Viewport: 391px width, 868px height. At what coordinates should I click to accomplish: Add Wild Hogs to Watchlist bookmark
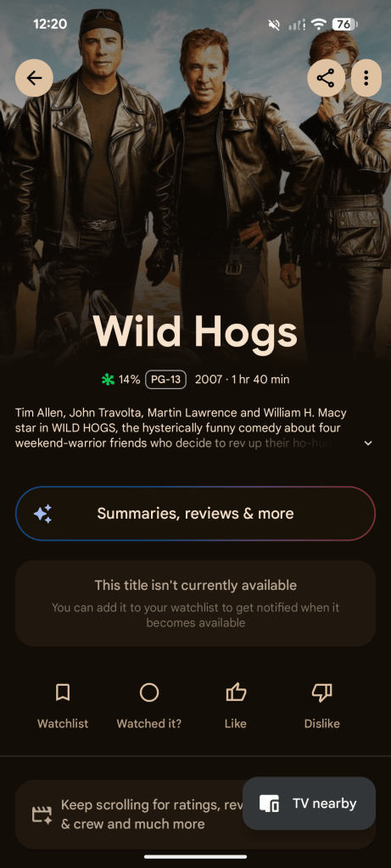pos(63,693)
